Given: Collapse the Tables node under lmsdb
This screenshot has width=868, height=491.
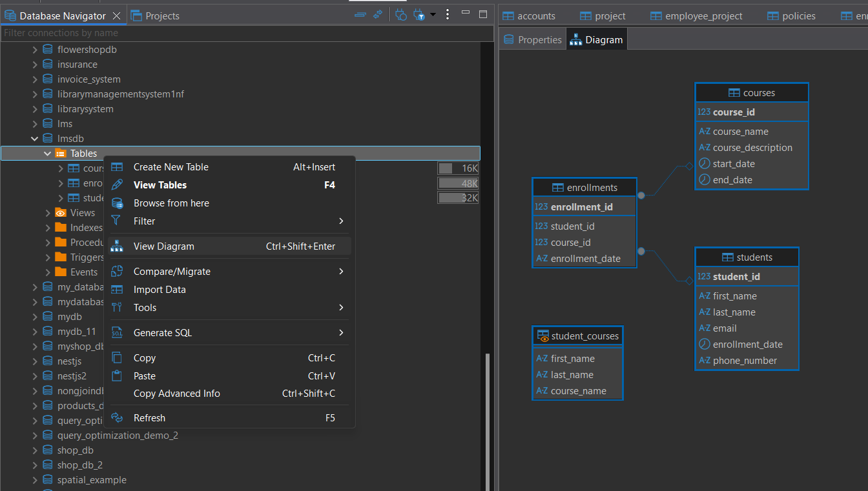Looking at the screenshot, I should pyautogui.click(x=47, y=153).
